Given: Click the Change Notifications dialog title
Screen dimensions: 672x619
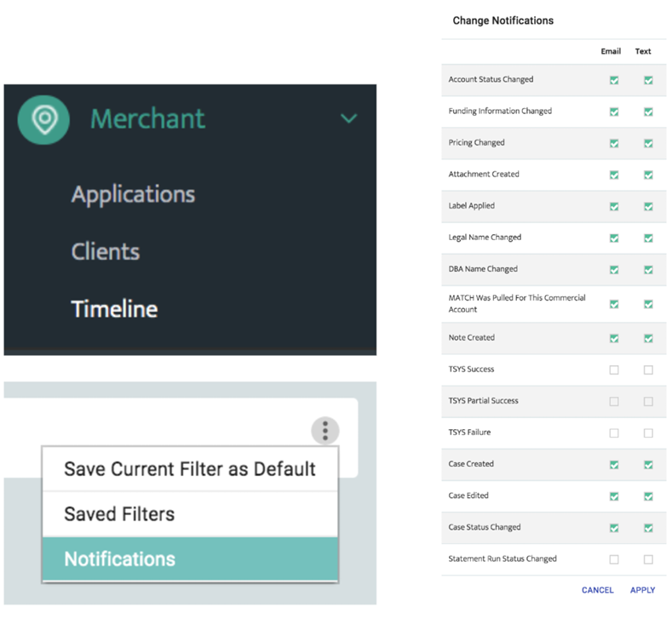Looking at the screenshot, I should pyautogui.click(x=503, y=20).
